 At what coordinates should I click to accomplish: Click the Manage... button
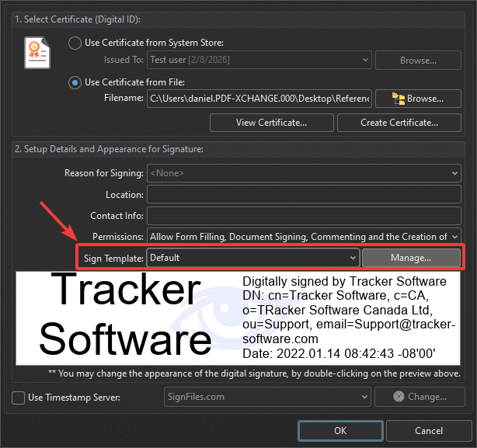(411, 257)
